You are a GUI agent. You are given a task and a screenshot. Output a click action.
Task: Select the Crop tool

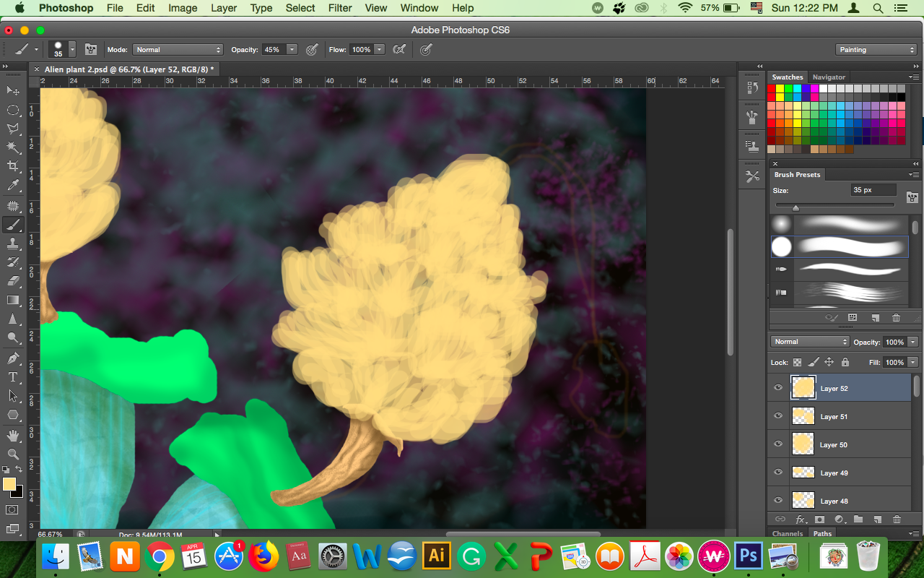[x=13, y=167]
